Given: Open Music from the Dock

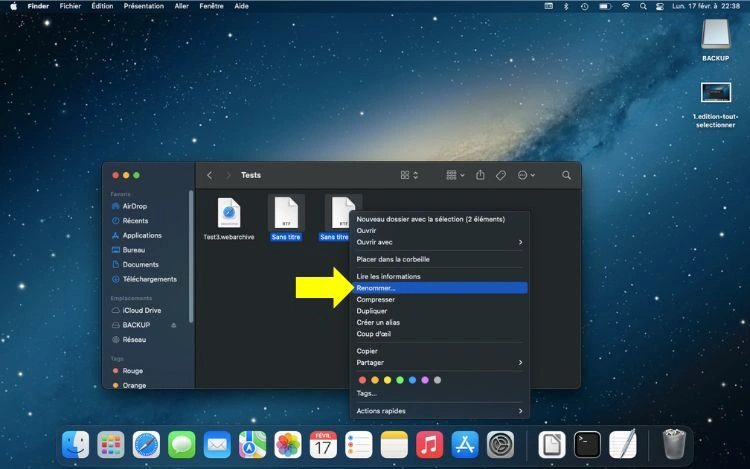Looking at the screenshot, I should (x=430, y=445).
